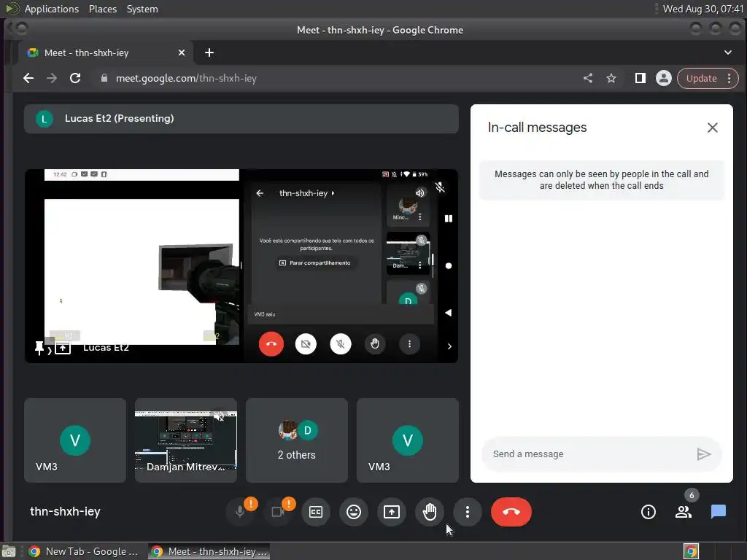Click the Chrome Update button

tap(701, 78)
